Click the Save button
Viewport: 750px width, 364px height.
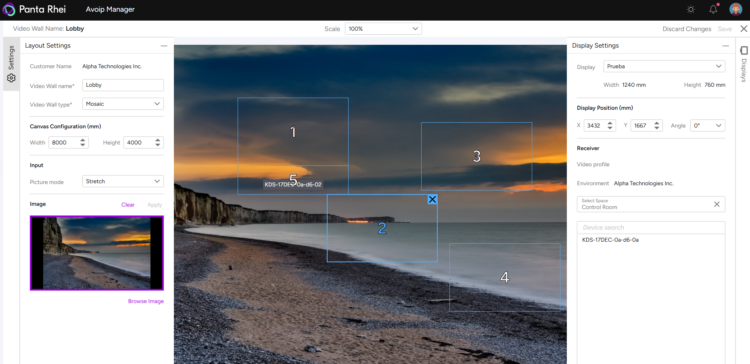(725, 29)
